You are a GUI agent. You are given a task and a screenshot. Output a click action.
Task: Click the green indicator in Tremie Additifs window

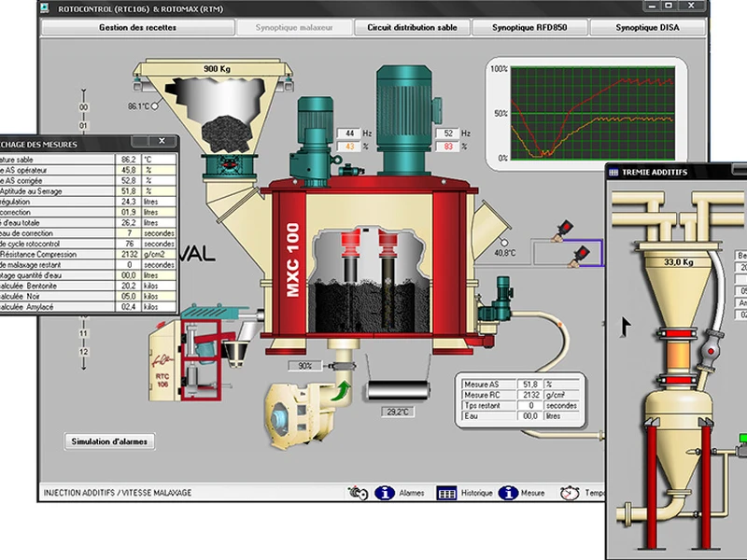point(742,438)
